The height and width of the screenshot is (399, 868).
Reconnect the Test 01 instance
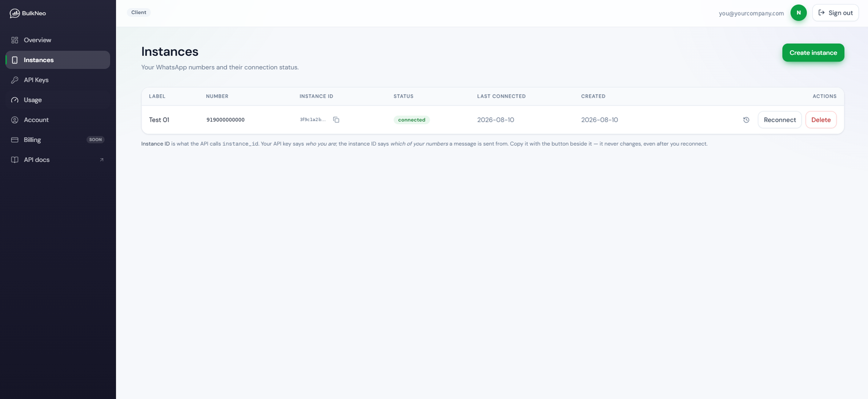pos(780,120)
